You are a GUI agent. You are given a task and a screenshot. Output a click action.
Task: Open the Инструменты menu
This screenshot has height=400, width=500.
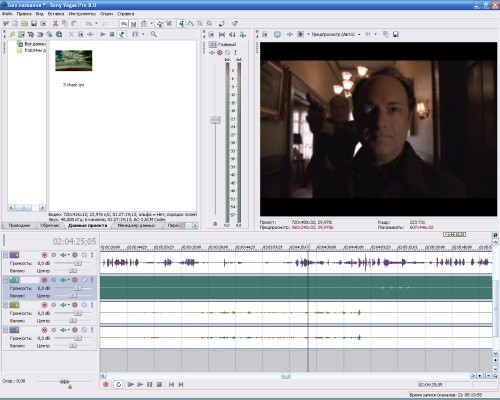[82, 14]
